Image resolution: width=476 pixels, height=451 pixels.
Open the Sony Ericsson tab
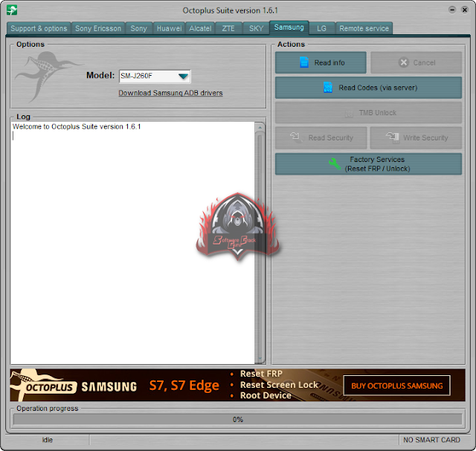98,28
